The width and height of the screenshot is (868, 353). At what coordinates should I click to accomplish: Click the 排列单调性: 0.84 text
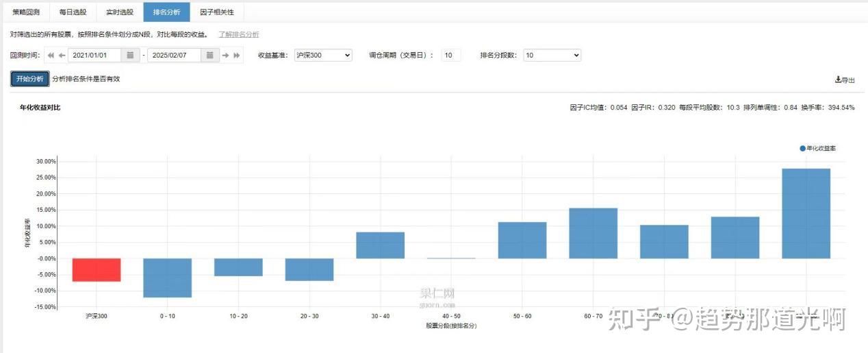coord(771,108)
